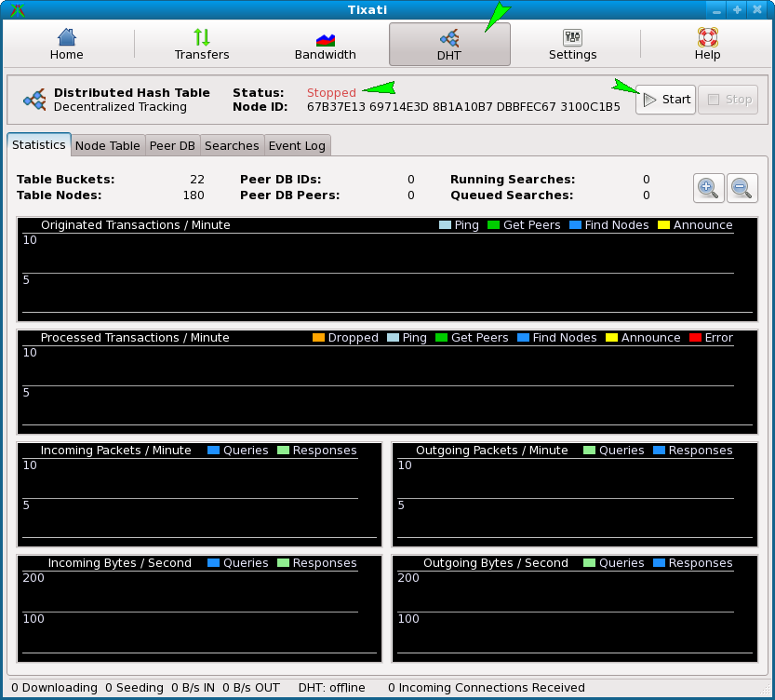Open the Searches tab
Viewport: 775px width, 700px height.
tap(232, 146)
